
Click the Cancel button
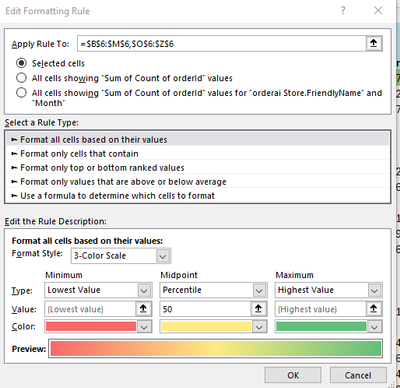(358, 375)
